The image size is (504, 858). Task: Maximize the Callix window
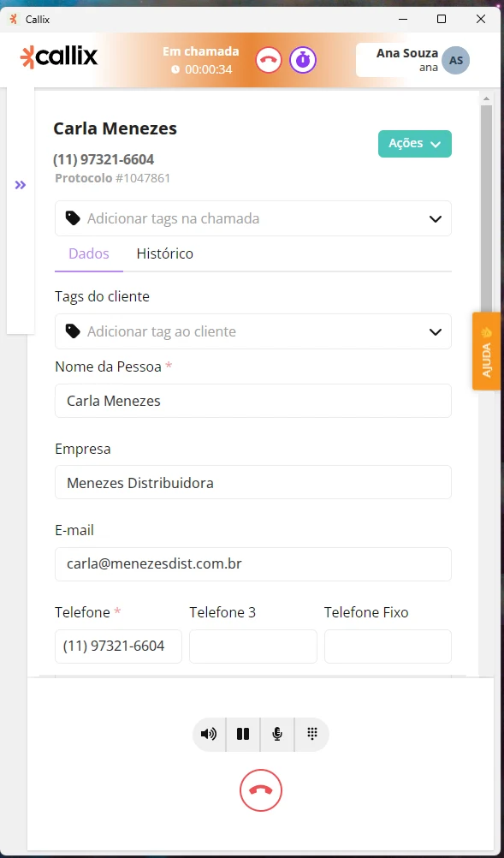[x=442, y=19]
